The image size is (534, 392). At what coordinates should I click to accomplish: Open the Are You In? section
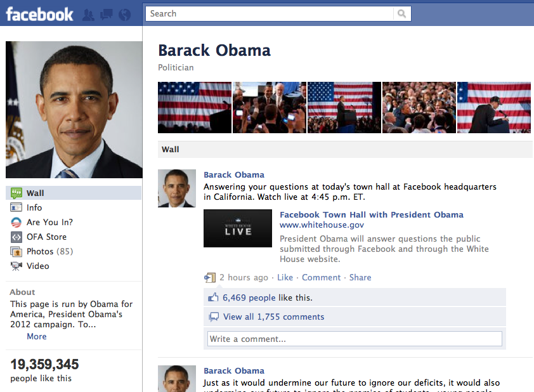point(49,222)
